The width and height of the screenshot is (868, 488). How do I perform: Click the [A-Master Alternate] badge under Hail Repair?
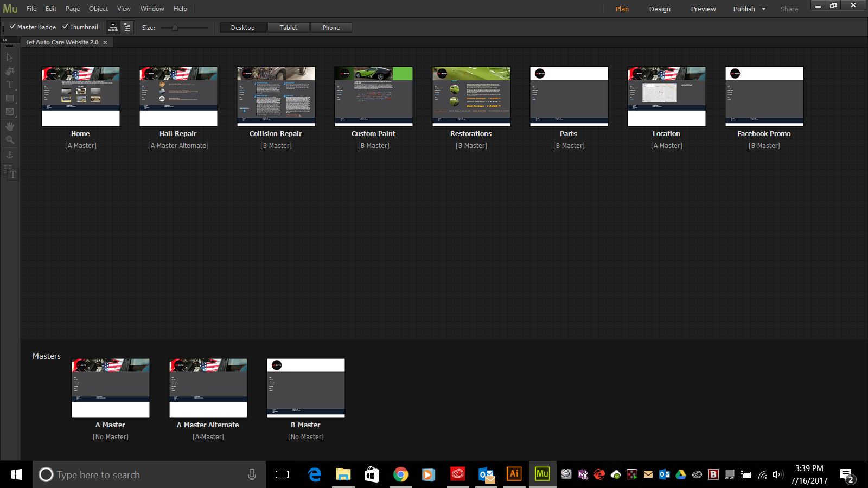point(178,145)
